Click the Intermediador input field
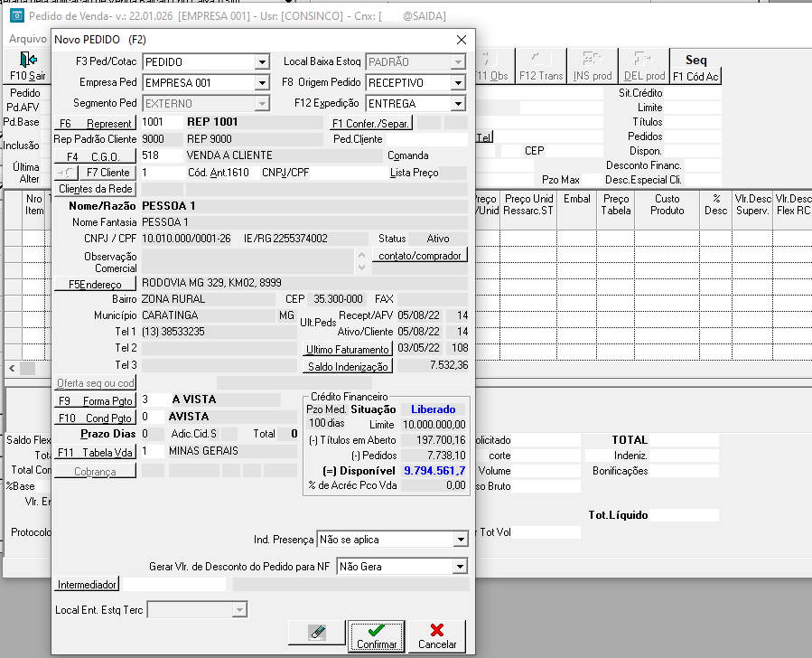Image resolution: width=812 pixels, height=658 pixels. (174, 585)
